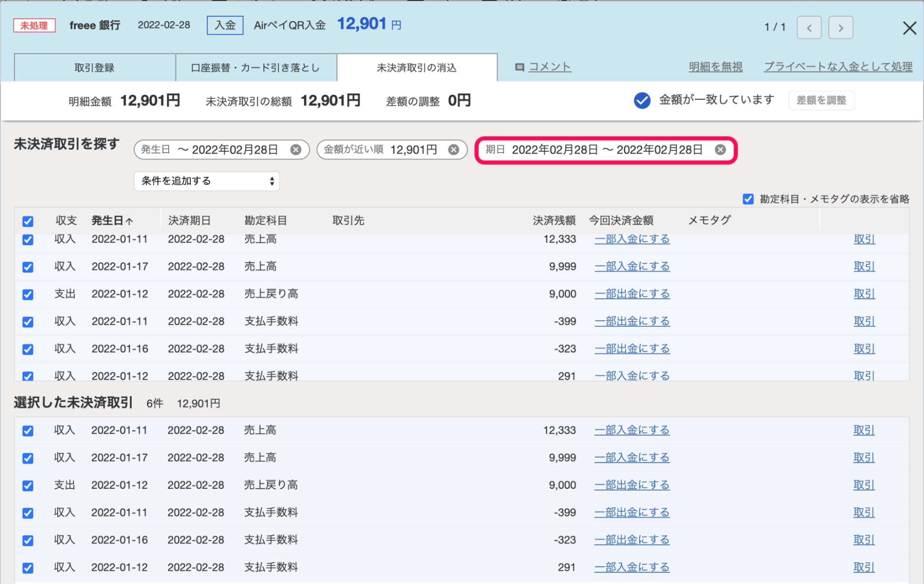Image resolution: width=924 pixels, height=584 pixels.
Task: Click 一部出金にする for -323 in search list
Action: (632, 349)
